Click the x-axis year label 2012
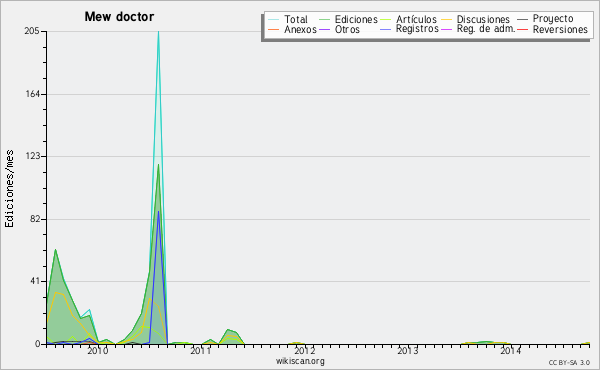600x370 pixels. point(304,351)
